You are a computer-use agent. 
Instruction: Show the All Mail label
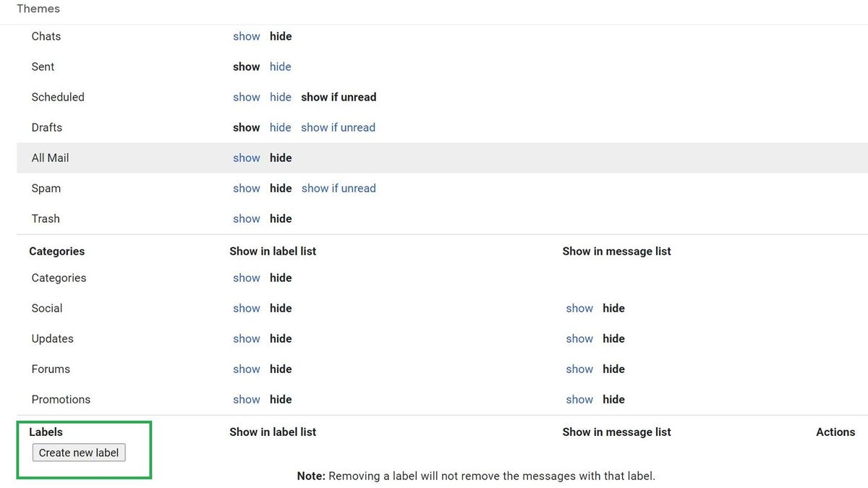point(246,158)
